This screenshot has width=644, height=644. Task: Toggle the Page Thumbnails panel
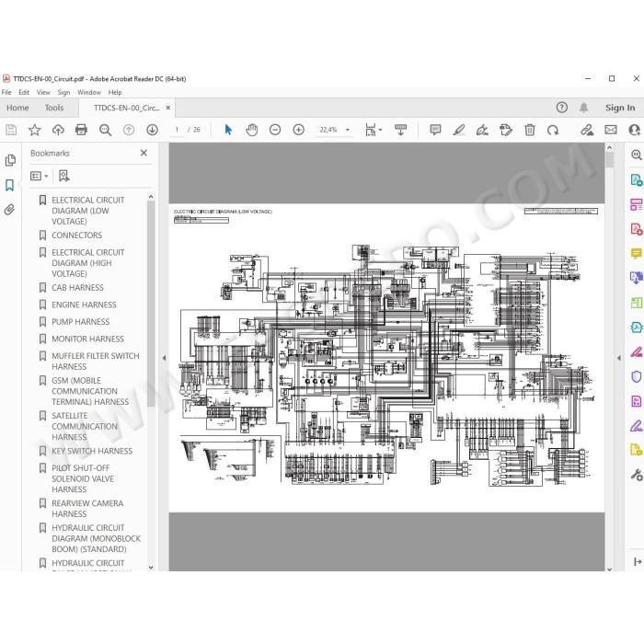tap(10, 160)
